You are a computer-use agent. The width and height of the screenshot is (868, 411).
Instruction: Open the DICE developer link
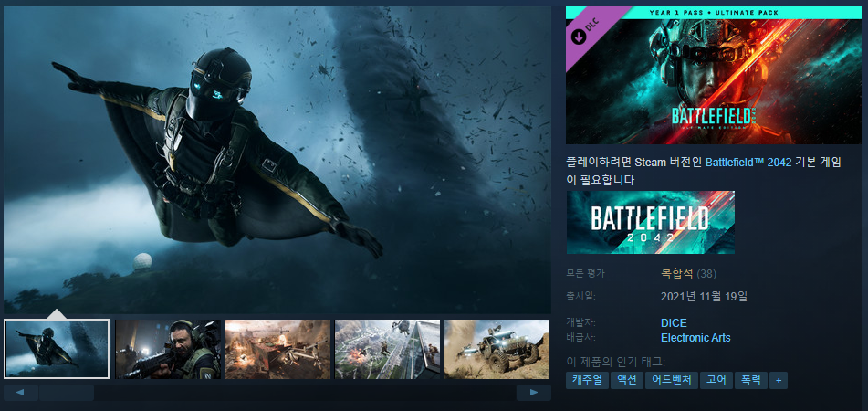tap(674, 323)
